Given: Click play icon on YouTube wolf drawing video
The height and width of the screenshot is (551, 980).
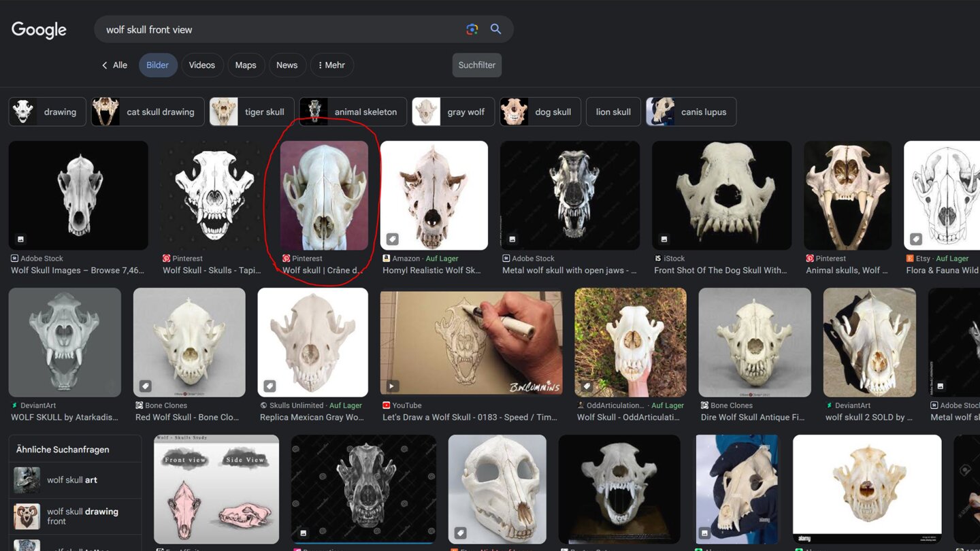Looking at the screenshot, I should click(x=392, y=386).
